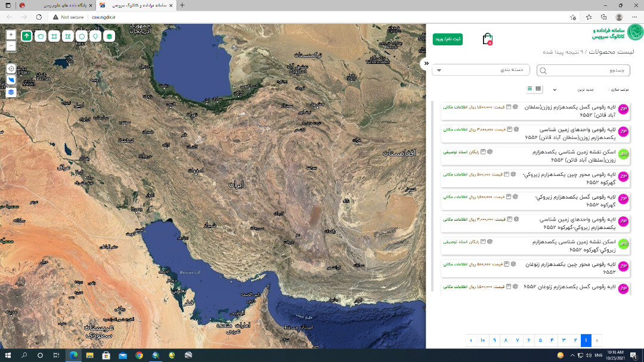Jump to results page 10
The height and width of the screenshot is (362, 644).
(x=482, y=341)
